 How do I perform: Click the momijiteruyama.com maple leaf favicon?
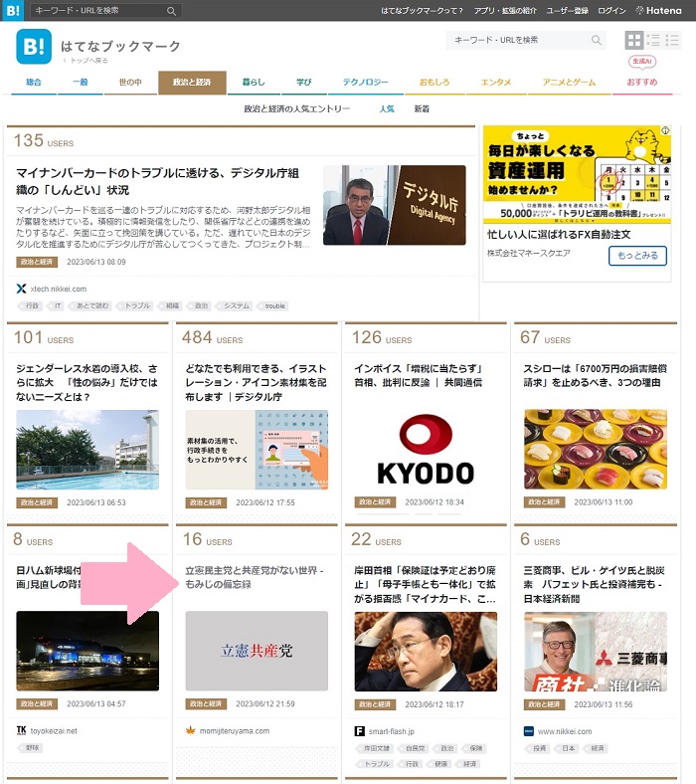coord(190,730)
